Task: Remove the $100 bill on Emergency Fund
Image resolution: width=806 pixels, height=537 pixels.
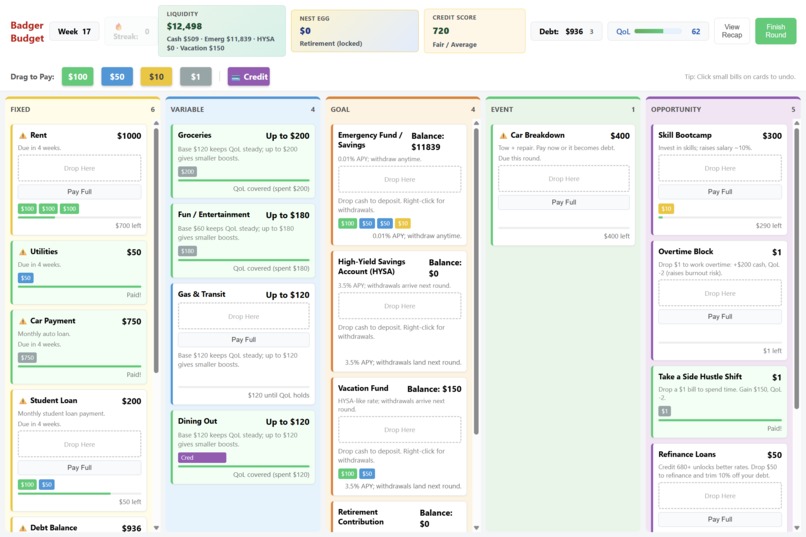Action: point(347,224)
